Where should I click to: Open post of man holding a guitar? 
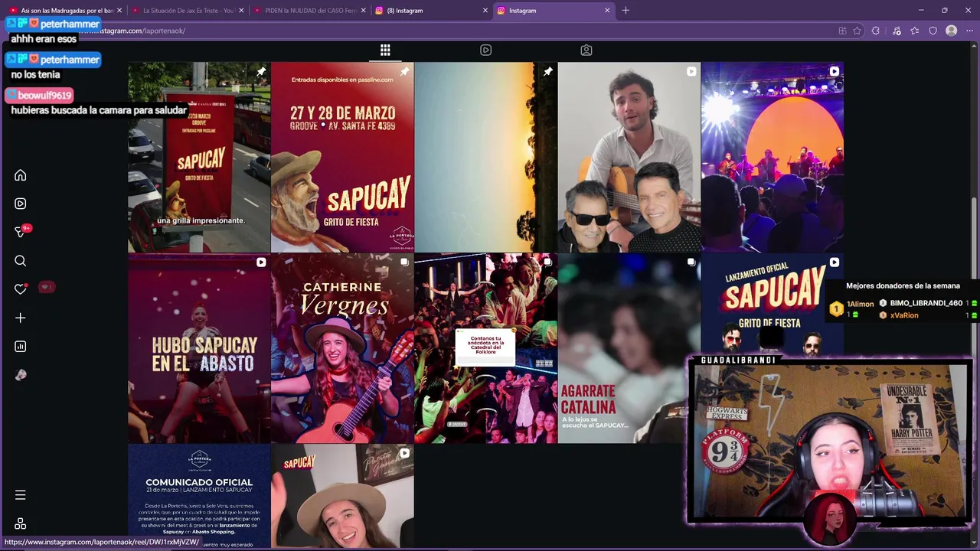click(629, 157)
